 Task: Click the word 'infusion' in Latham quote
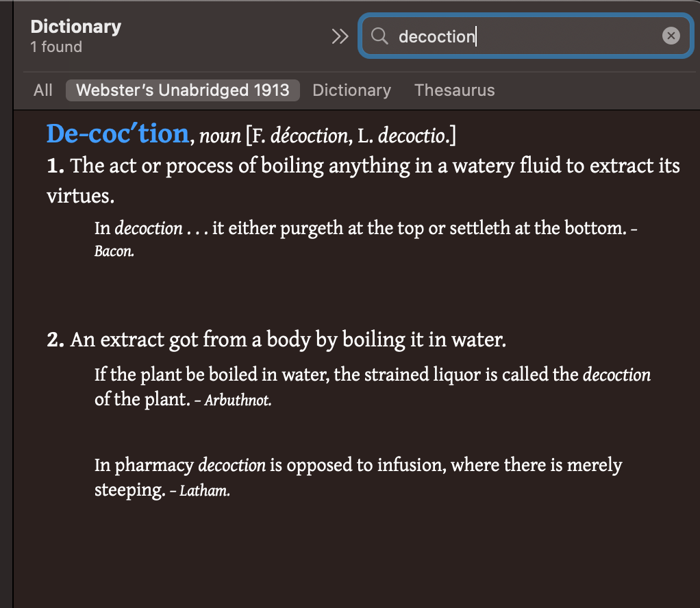point(411,465)
